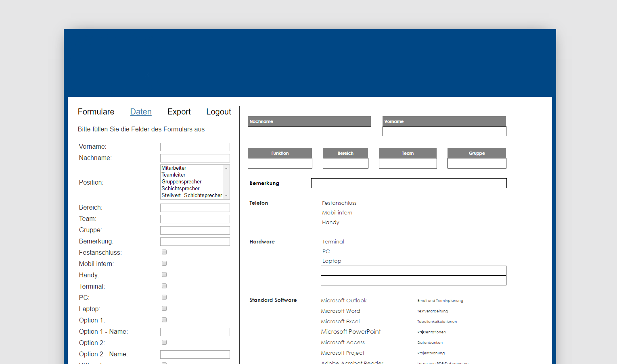Tick the PC checkbox
The image size is (617, 364).
pyautogui.click(x=164, y=297)
